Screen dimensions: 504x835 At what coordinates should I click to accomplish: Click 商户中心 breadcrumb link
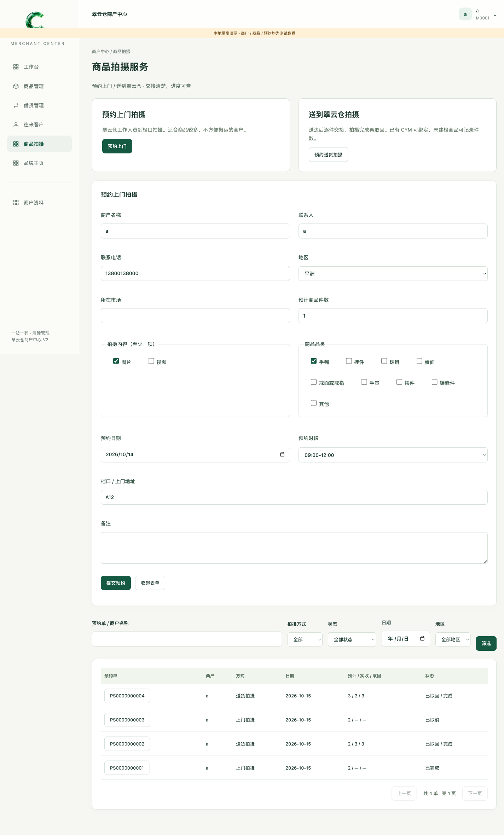(100, 52)
